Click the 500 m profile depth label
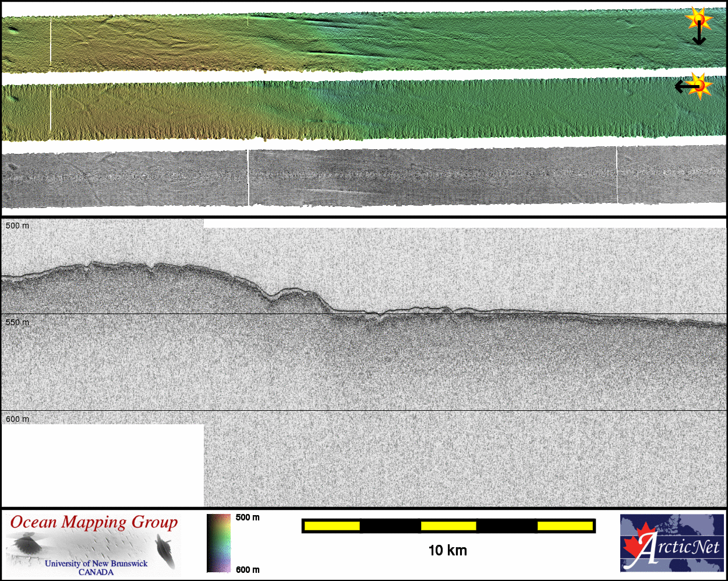The height and width of the screenshot is (581, 728). coord(17,226)
